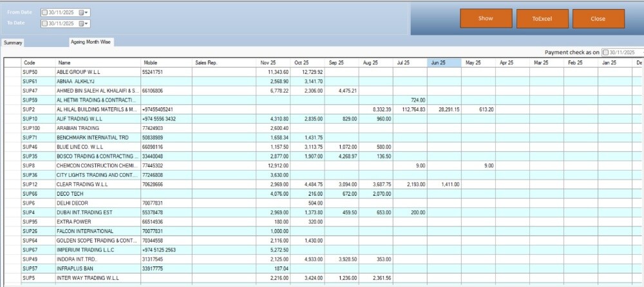644x287 pixels.
Task: Export the report with ToExcel
Action: pos(542,19)
